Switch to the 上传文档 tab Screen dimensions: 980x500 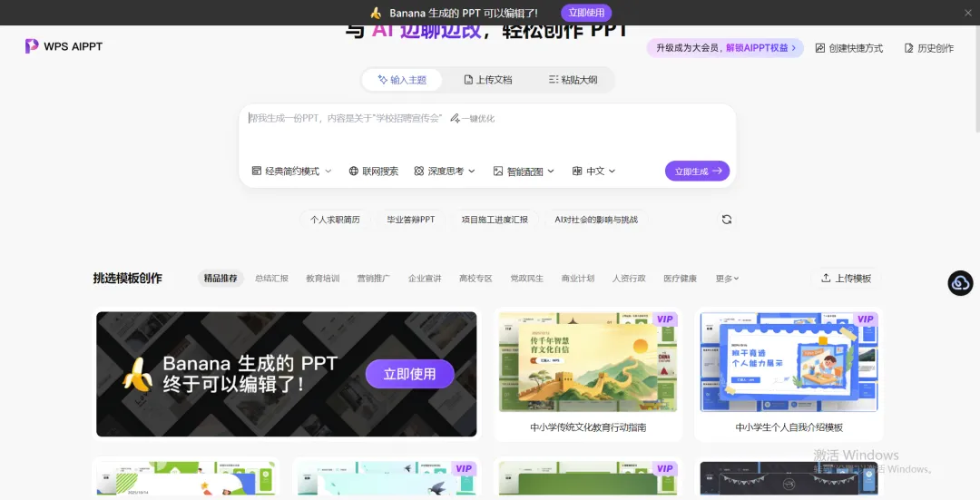(487, 80)
